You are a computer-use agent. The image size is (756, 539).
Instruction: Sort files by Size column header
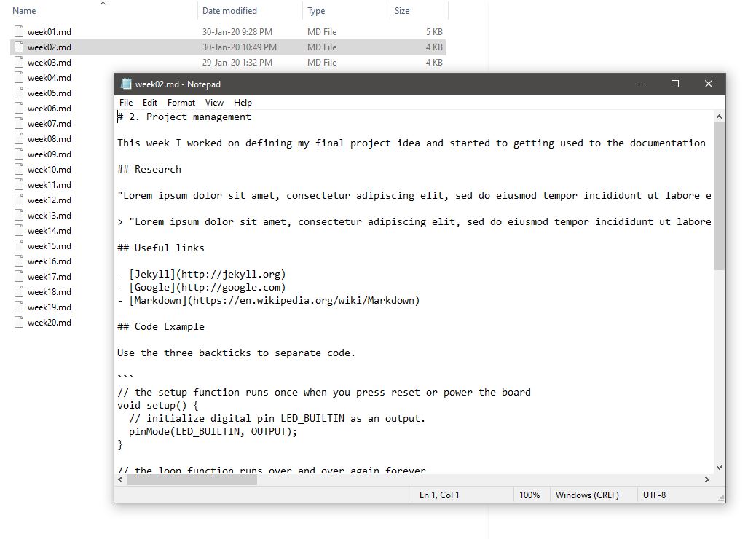point(402,11)
